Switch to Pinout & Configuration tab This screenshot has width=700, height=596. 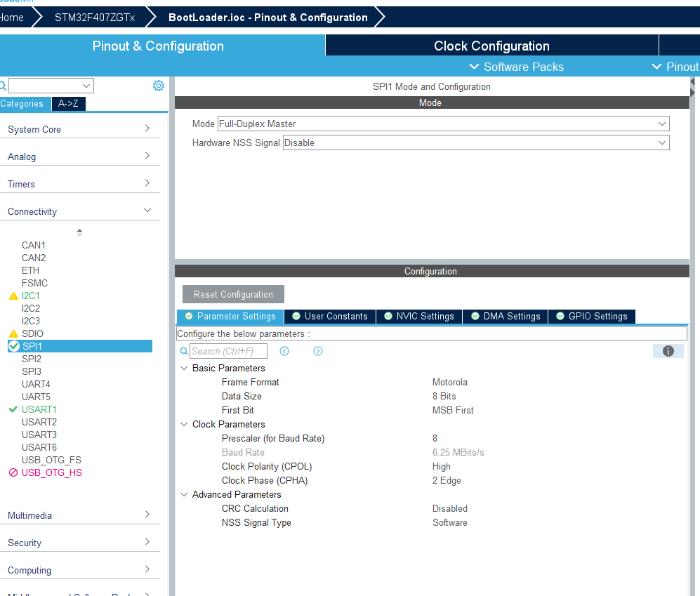158,46
